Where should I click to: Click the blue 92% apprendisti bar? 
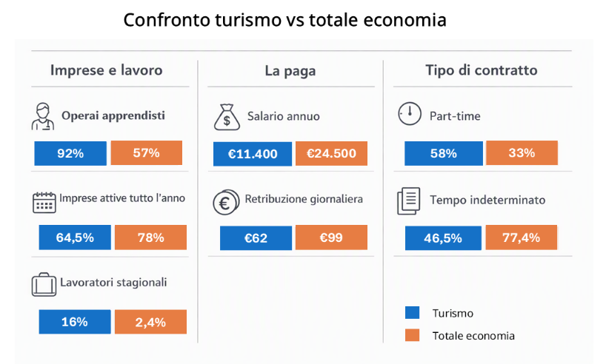(x=70, y=153)
